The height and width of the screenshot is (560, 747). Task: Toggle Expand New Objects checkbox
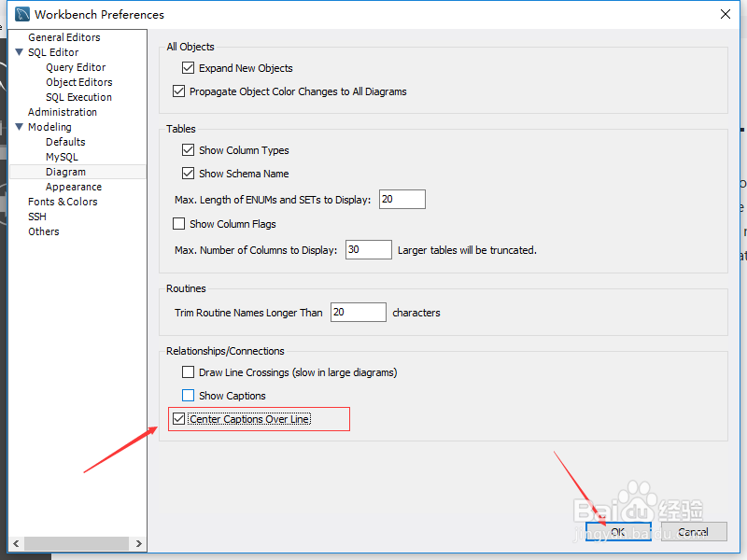[189, 68]
